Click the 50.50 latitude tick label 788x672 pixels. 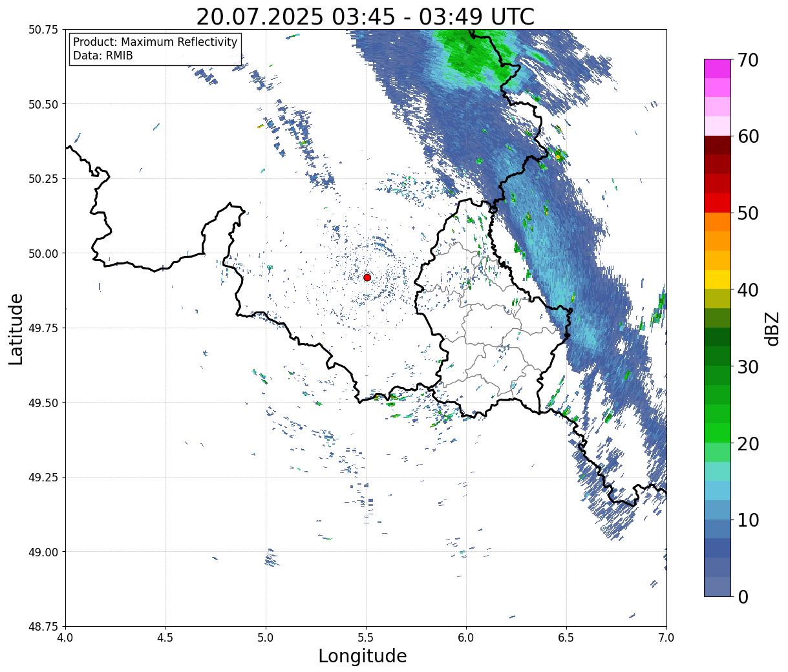(43, 104)
